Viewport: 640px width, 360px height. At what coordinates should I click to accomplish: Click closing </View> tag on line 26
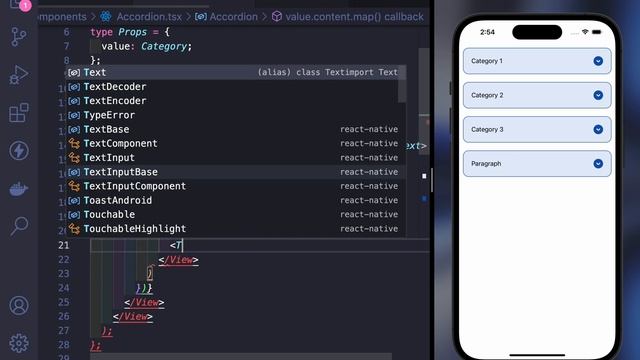click(133, 317)
